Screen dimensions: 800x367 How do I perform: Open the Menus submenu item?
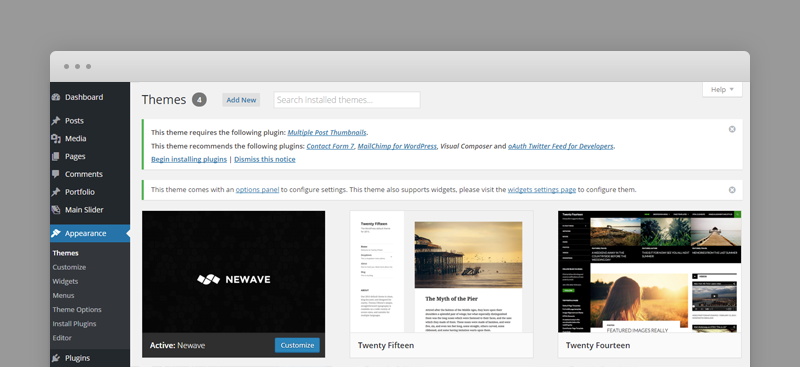coord(63,296)
